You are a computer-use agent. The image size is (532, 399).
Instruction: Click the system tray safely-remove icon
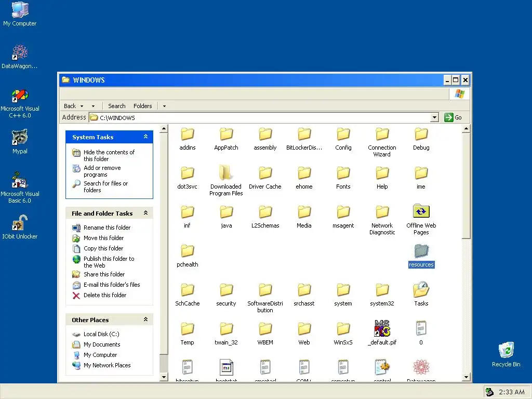point(489,392)
